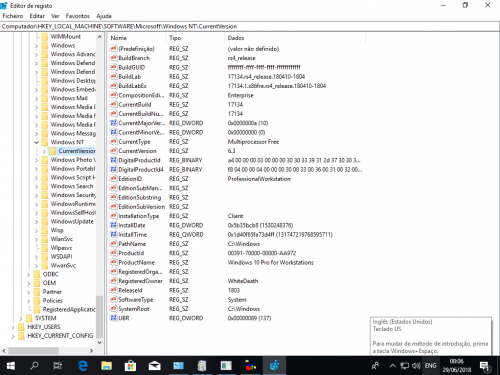The image size is (500, 375).
Task: Expand the Policies key
Action: click(29, 301)
